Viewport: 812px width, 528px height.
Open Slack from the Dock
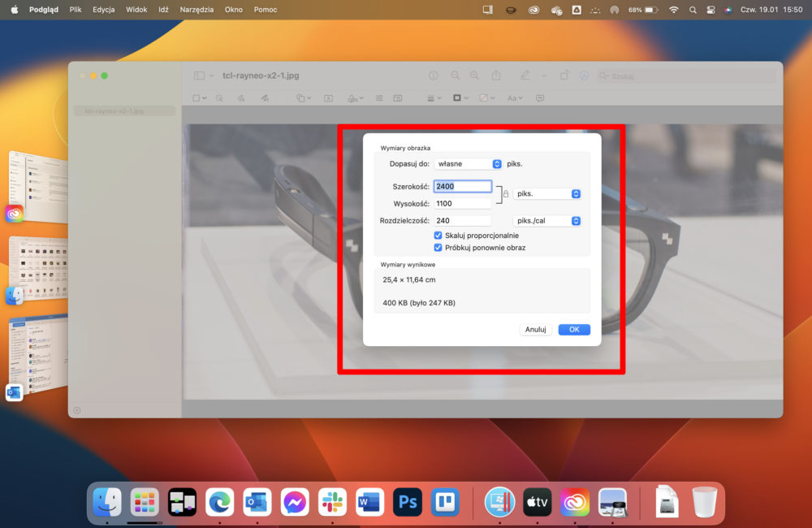tap(332, 502)
